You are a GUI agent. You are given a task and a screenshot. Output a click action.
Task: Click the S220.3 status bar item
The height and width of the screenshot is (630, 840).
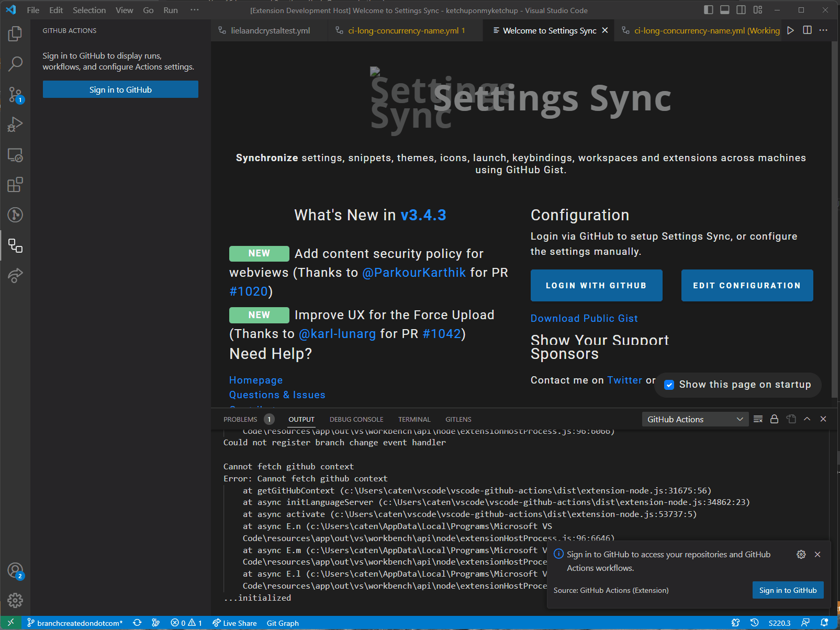(779, 623)
